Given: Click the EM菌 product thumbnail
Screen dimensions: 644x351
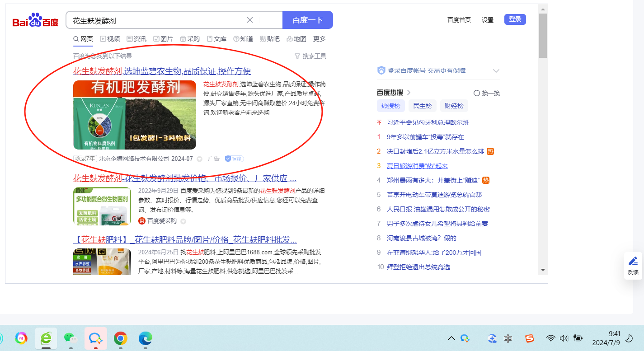Looking at the screenshot, I should pyautogui.click(x=102, y=262).
